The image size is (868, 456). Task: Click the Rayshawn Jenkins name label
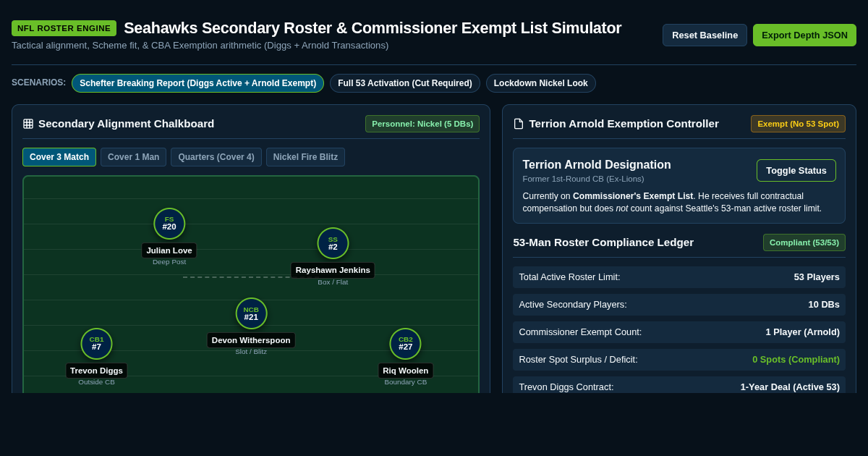[333, 270]
